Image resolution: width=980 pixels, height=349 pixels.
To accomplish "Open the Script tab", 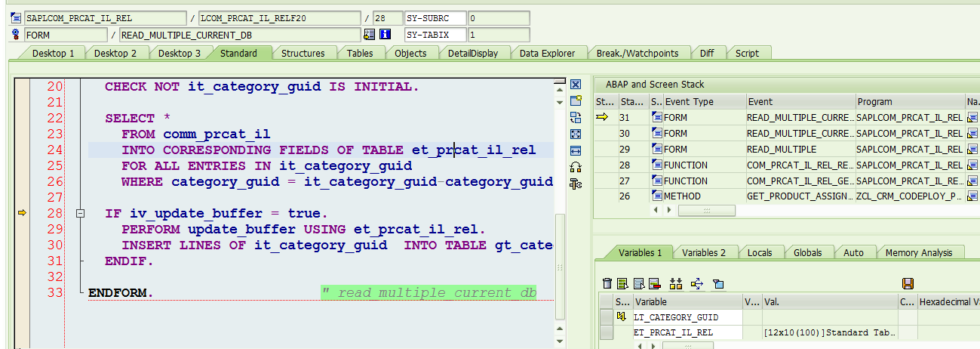I will pos(747,53).
